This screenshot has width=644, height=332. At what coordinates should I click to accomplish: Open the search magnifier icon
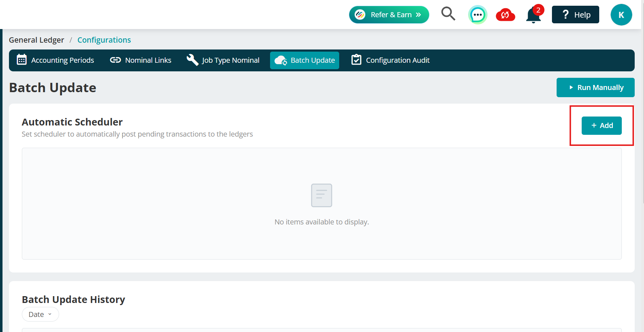(448, 14)
